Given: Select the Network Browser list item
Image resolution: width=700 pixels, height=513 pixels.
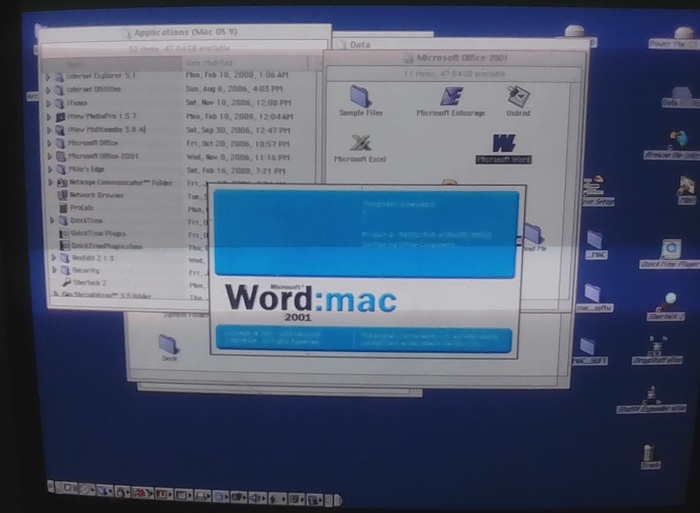Looking at the screenshot, I should pos(97,195).
